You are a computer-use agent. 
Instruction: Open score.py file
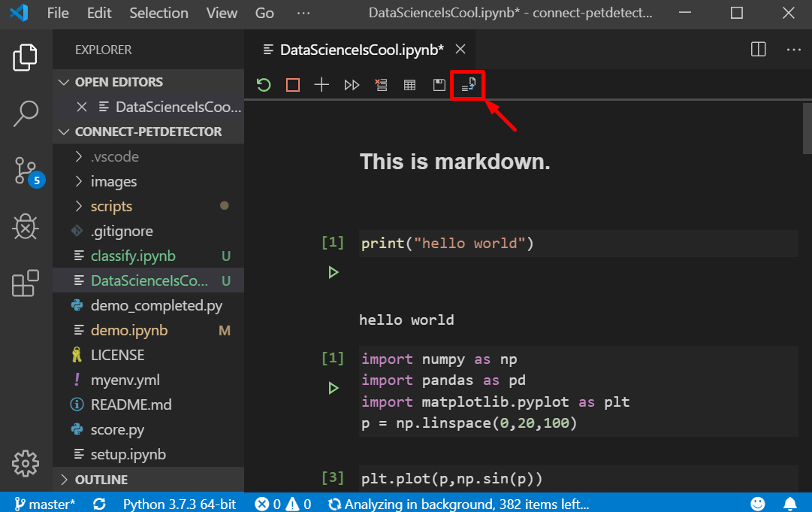(x=148, y=429)
